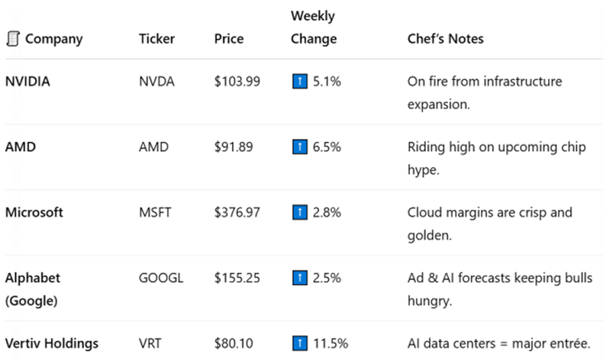
Task: Click the up-arrow icon in Alphabet row
Action: [x=300, y=278]
